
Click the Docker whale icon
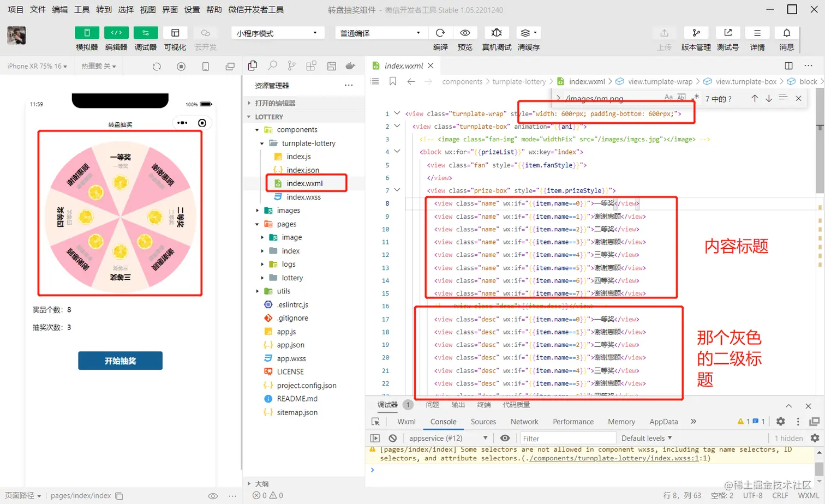(351, 66)
